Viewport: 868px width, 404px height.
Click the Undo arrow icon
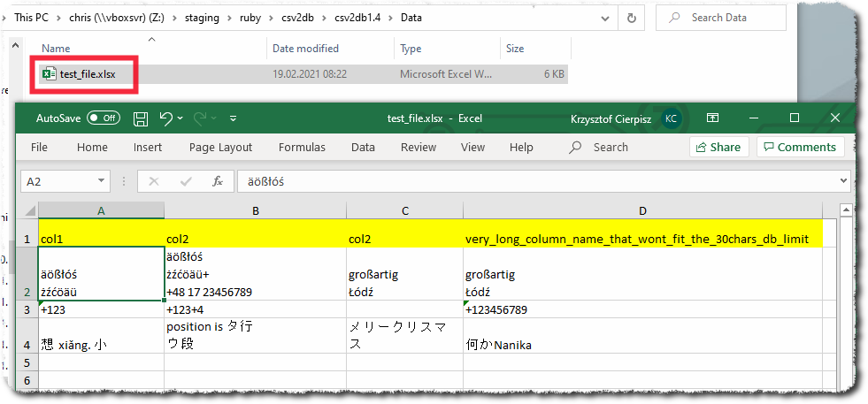pos(165,118)
